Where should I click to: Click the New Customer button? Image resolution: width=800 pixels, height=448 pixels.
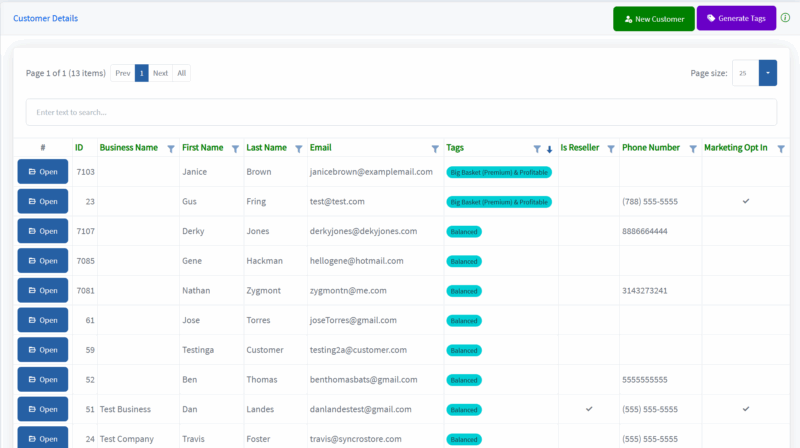click(653, 18)
